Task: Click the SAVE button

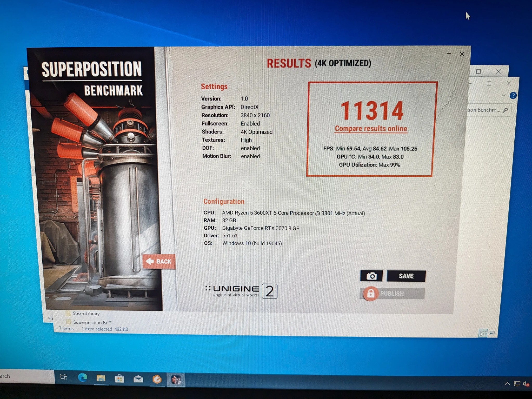Action: [407, 276]
